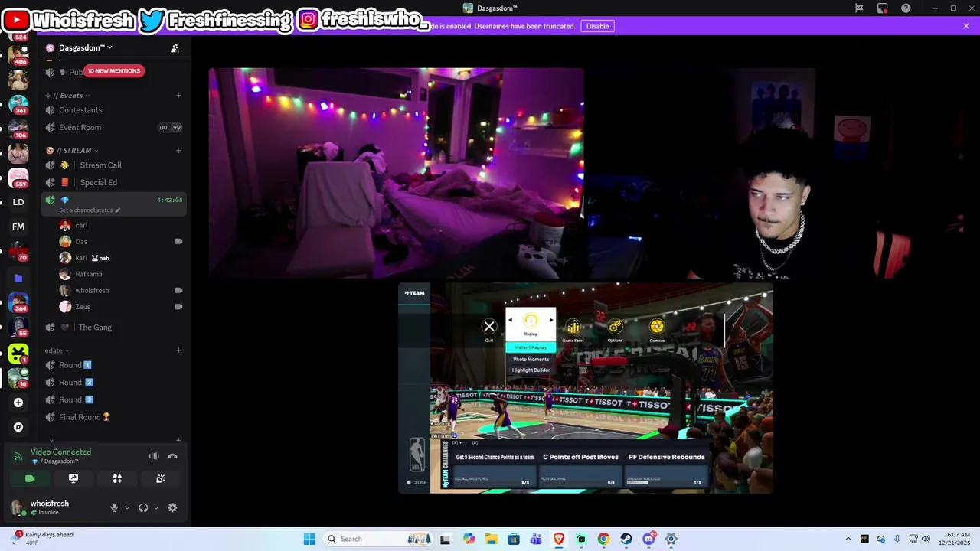The image size is (980, 551).
Task: Focus the bedroom camera video tile
Action: click(396, 173)
